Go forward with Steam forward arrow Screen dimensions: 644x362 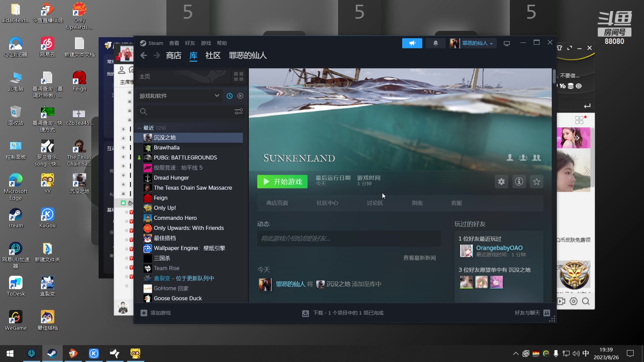pyautogui.click(x=157, y=56)
